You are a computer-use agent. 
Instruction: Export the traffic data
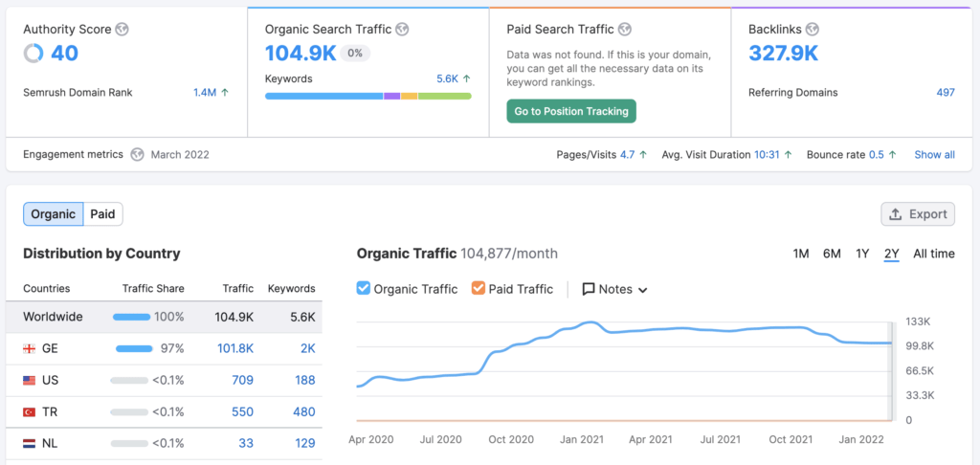coord(918,214)
